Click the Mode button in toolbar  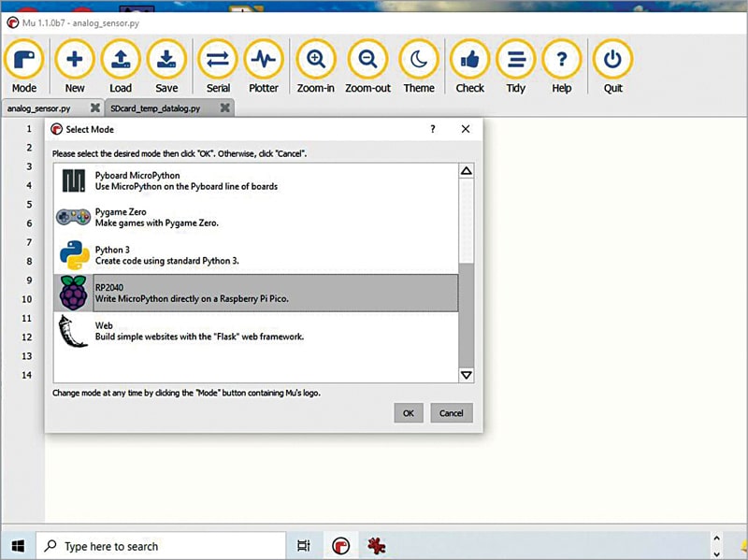click(24, 61)
